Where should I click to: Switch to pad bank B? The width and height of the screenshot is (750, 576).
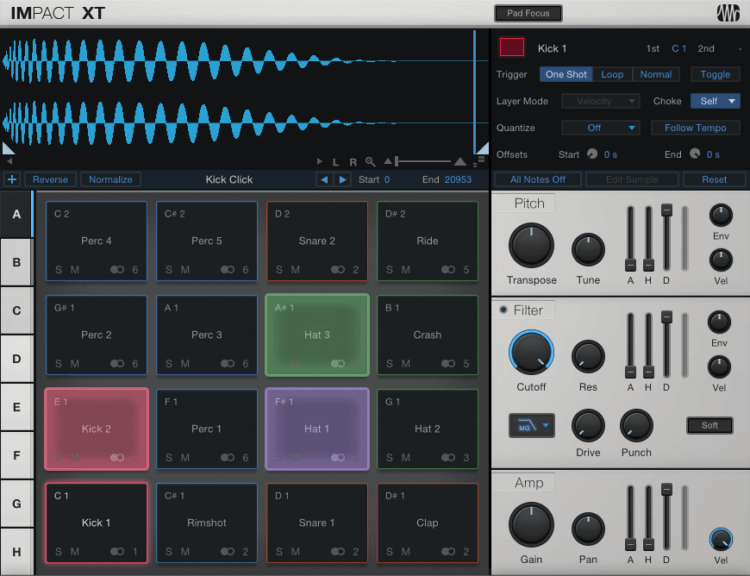(16, 262)
